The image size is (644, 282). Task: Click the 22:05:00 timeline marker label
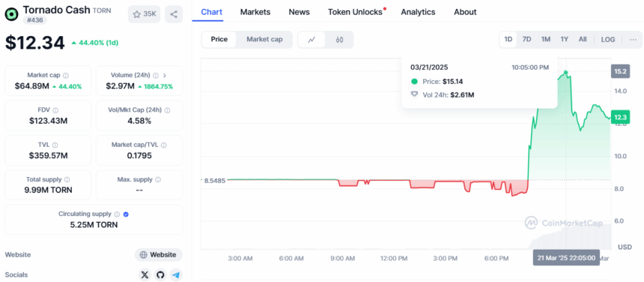pyautogui.click(x=566, y=258)
